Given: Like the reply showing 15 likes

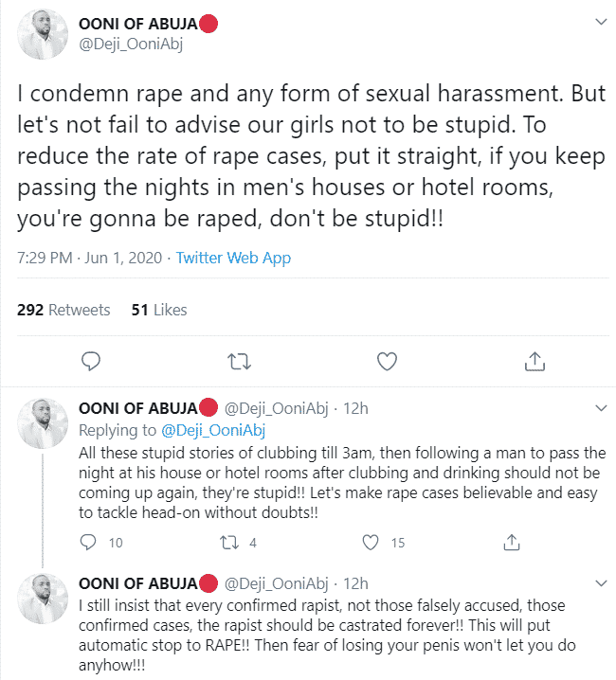Looking at the screenshot, I should 371,542.
